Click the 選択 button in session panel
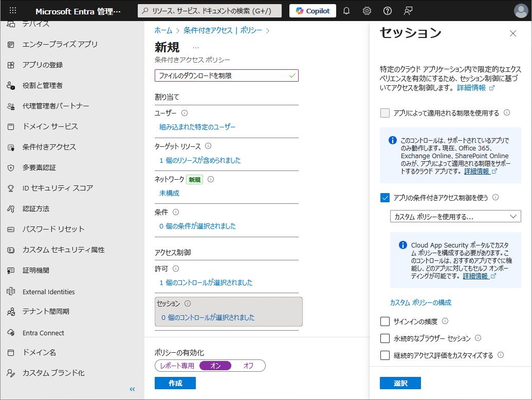The image size is (532, 400). click(400, 383)
